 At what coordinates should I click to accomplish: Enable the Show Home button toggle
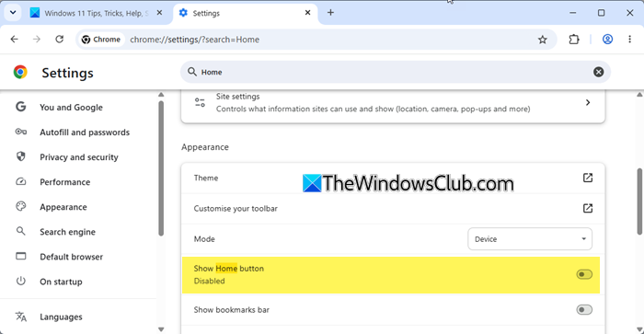pos(584,274)
